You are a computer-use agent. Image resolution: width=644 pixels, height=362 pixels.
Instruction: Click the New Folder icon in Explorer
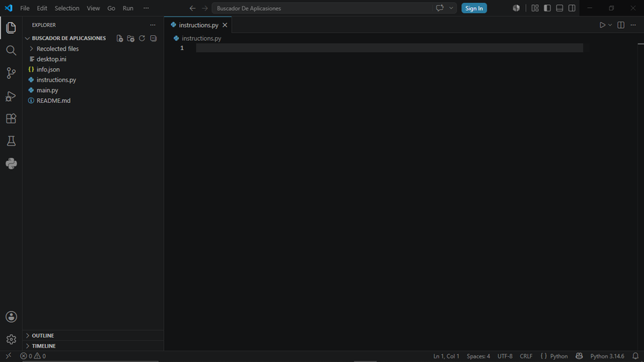coord(131,38)
